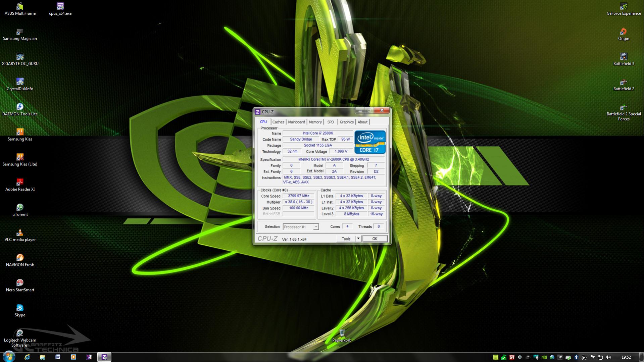Click Intel Core i7 logo image
Screen dimensions: 644x362
click(370, 142)
